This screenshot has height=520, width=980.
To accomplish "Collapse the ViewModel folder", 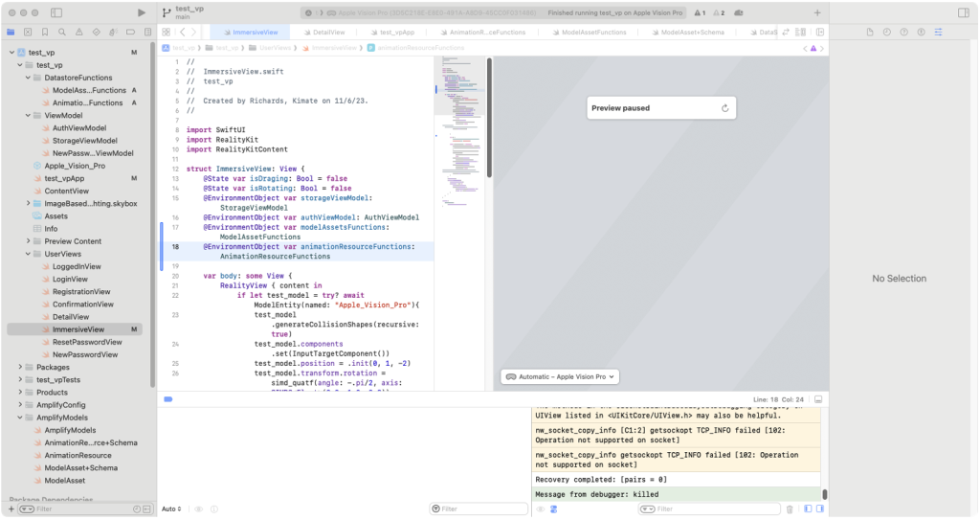I will (28, 115).
